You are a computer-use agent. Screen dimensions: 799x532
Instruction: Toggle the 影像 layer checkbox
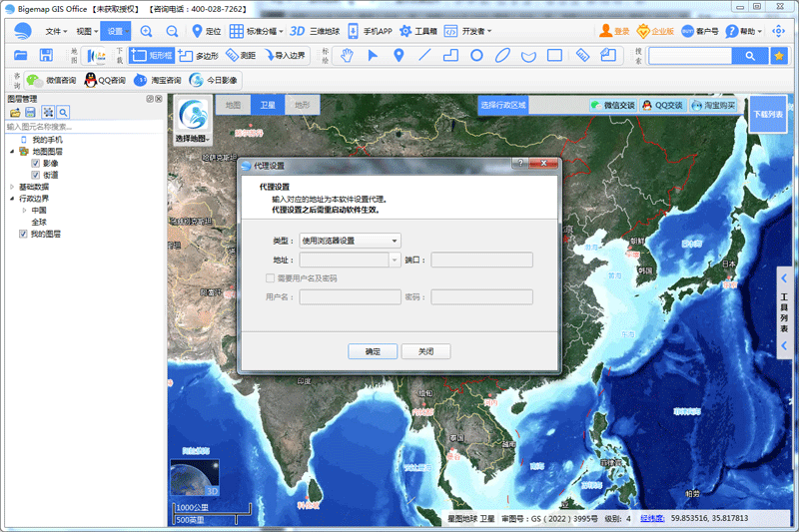36,163
